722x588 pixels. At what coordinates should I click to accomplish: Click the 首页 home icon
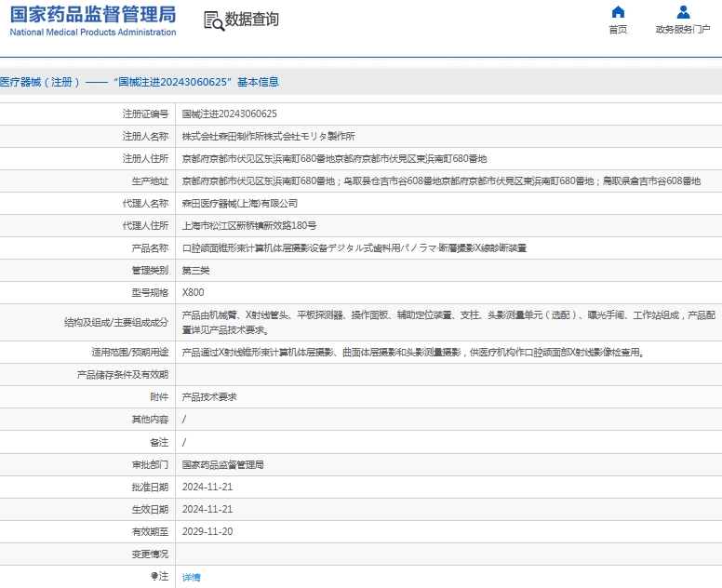click(x=618, y=11)
